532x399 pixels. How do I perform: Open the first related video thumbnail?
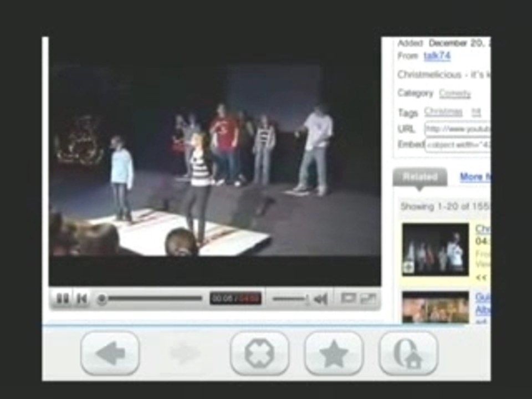(436, 249)
